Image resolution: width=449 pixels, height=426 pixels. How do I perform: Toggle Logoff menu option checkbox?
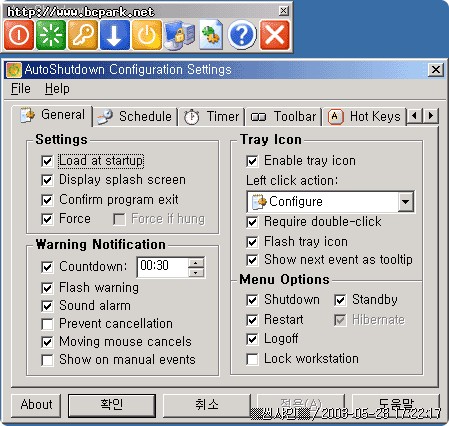pyautogui.click(x=252, y=339)
